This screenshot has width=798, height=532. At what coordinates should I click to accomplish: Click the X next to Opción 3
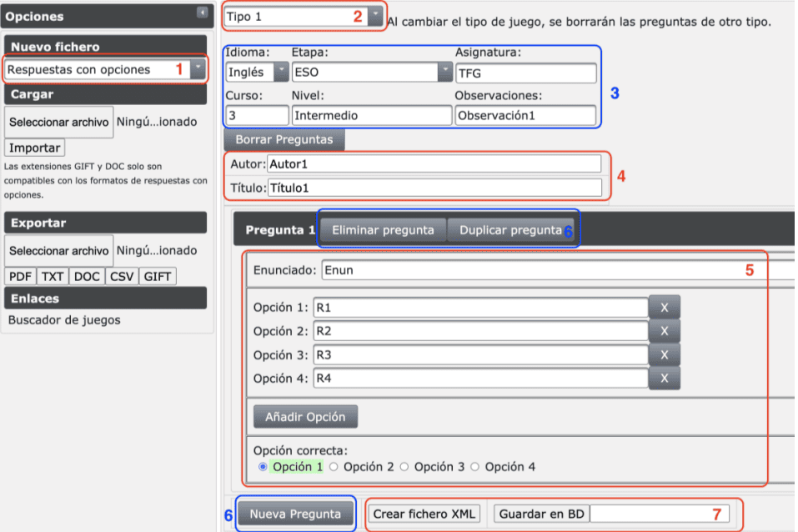click(x=665, y=354)
